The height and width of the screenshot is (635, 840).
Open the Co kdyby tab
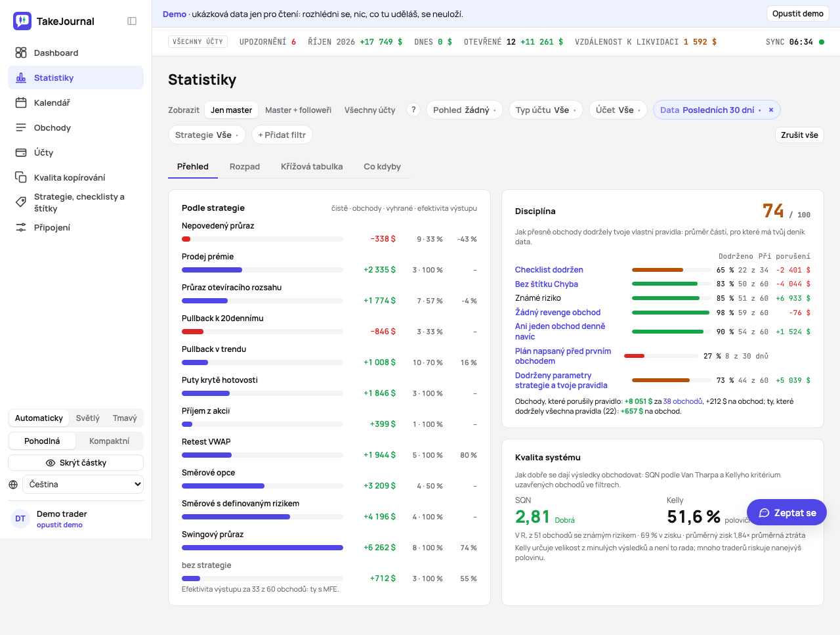pos(382,167)
